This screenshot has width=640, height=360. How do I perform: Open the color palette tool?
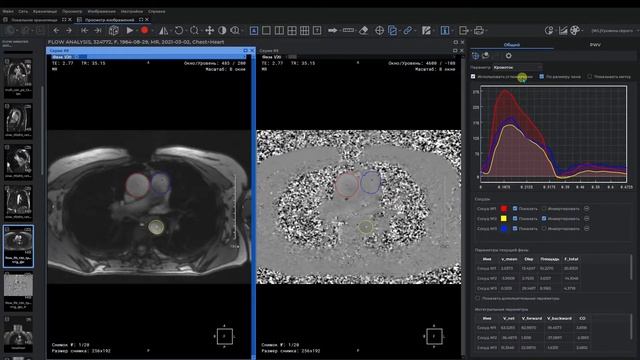(575, 31)
